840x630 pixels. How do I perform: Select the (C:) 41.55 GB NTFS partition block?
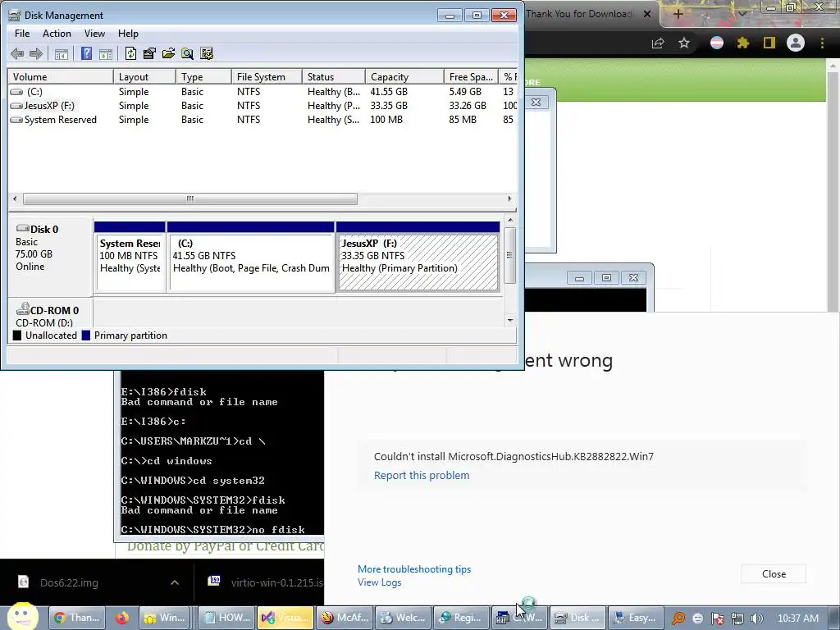[251, 257]
